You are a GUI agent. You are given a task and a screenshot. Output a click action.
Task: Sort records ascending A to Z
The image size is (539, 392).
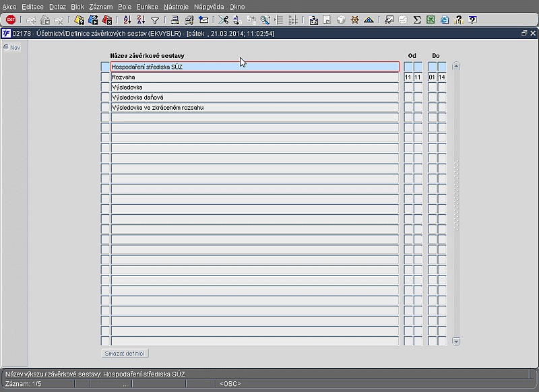(127, 20)
